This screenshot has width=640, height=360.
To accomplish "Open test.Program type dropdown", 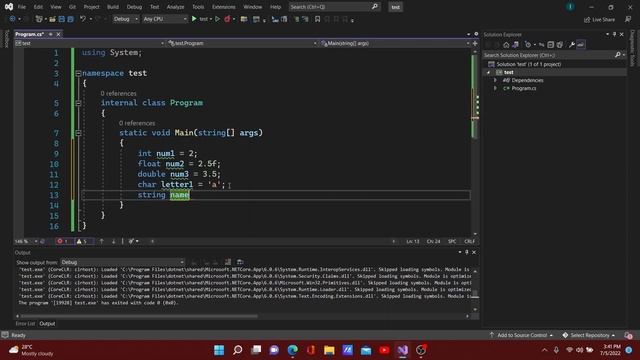I will 242,43.
